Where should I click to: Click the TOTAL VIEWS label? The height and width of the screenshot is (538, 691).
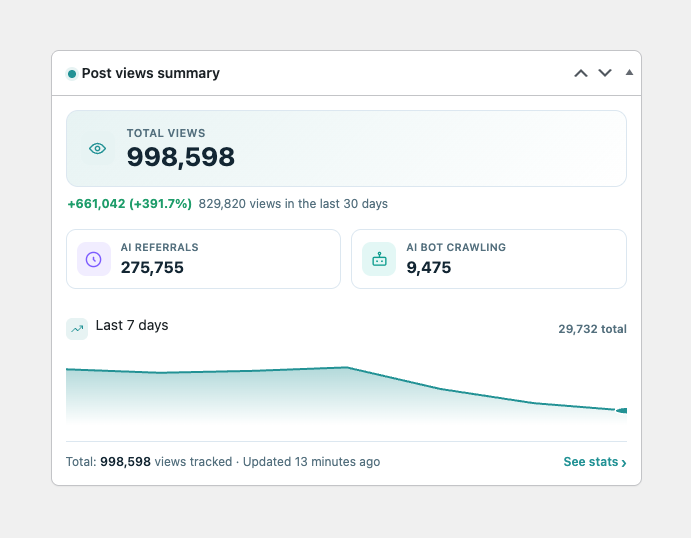[166, 133]
